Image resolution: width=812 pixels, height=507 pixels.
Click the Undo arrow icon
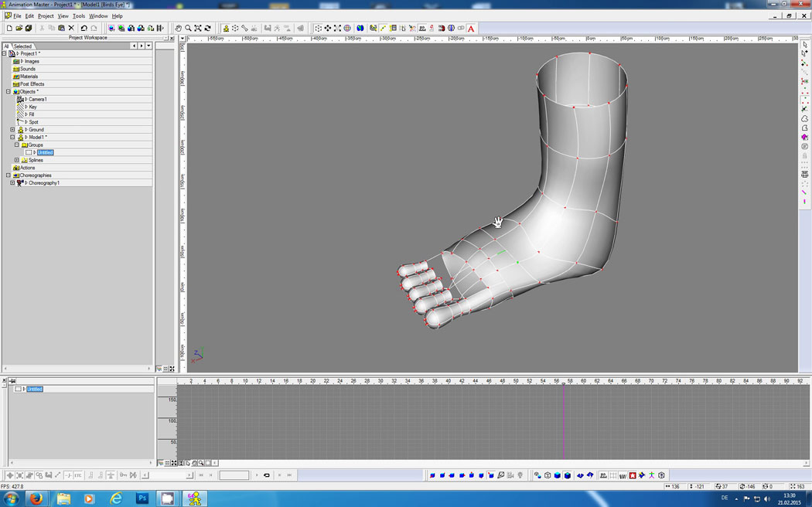tap(84, 29)
